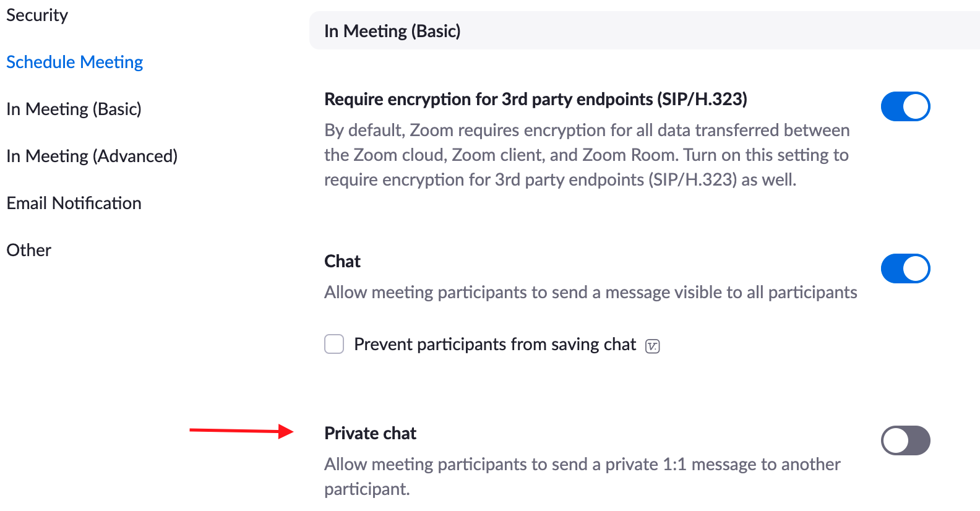The height and width of the screenshot is (511, 980).
Task: Jump to In Meeting (Advanced) settings
Action: click(92, 156)
